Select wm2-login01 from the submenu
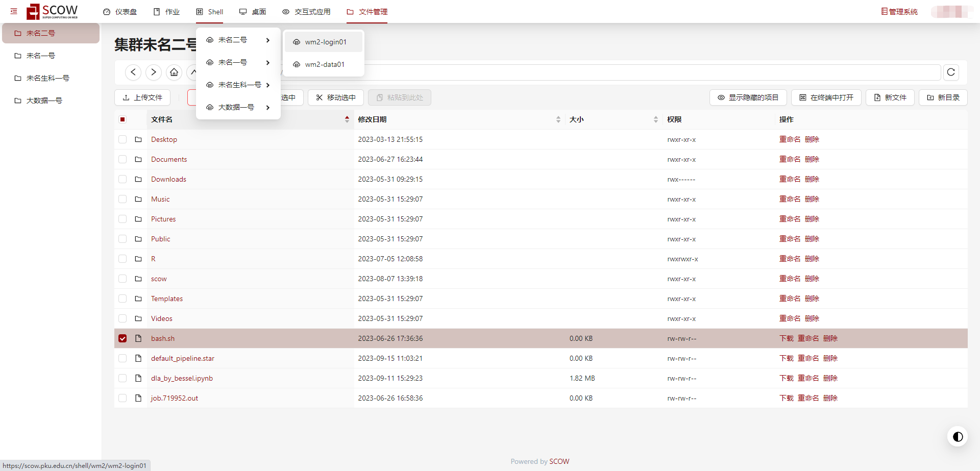The height and width of the screenshot is (471, 980). [x=325, y=42]
